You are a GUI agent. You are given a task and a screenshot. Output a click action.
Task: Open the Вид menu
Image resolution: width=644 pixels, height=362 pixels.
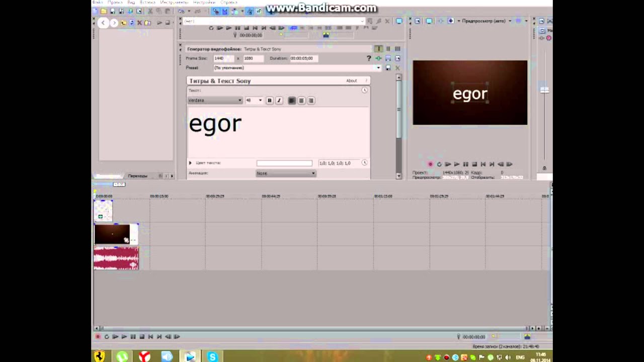coord(131,3)
